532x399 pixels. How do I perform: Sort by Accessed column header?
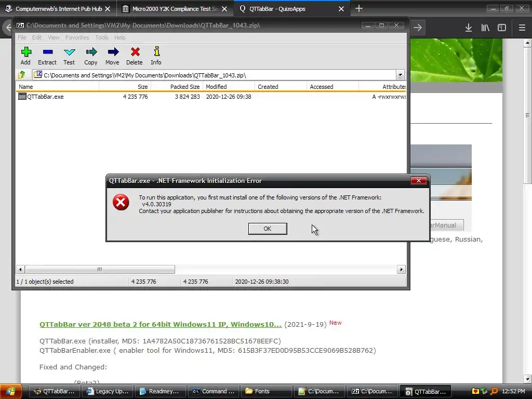pos(332,87)
